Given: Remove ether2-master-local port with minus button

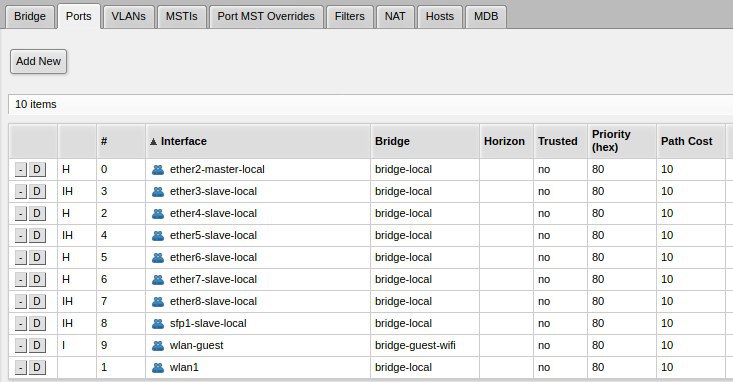Looking at the screenshot, I should [21, 170].
